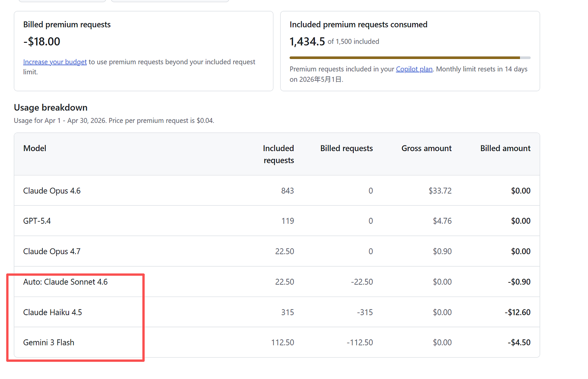
Task: Click the 1,434.5 consumed requests figure
Action: coord(307,42)
